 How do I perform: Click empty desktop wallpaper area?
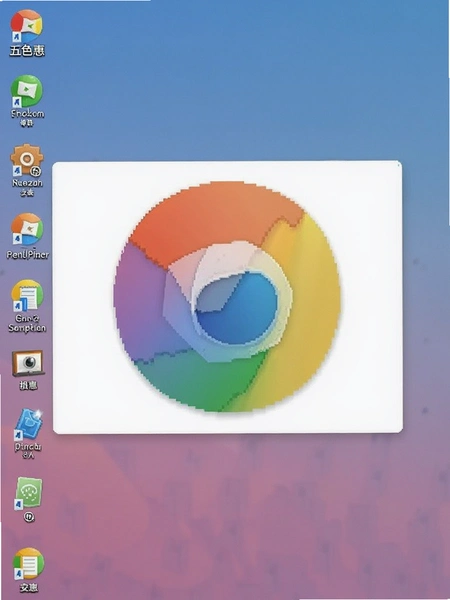coord(249,84)
